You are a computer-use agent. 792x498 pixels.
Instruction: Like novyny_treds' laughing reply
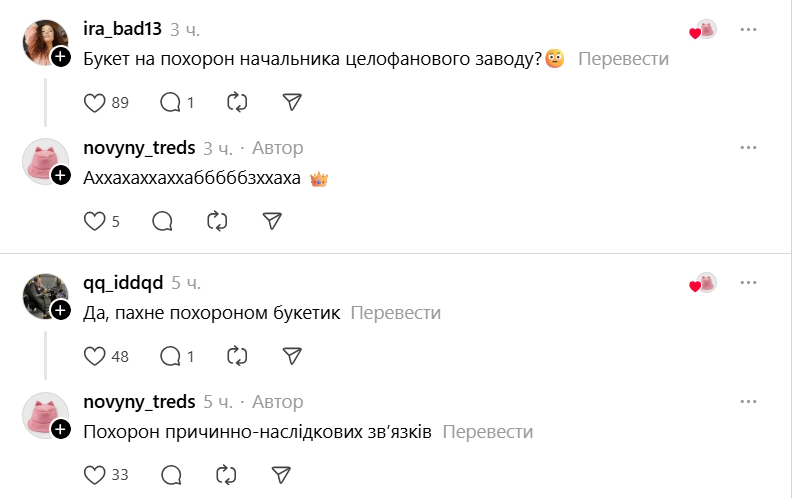tap(94, 221)
